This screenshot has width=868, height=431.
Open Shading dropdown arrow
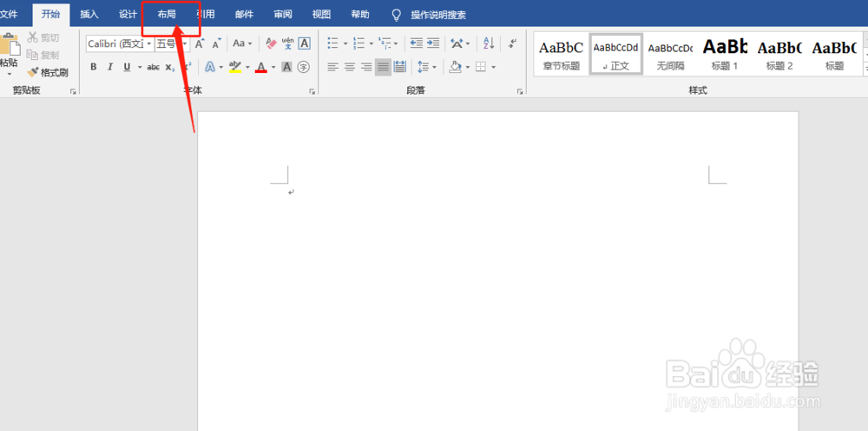click(467, 68)
